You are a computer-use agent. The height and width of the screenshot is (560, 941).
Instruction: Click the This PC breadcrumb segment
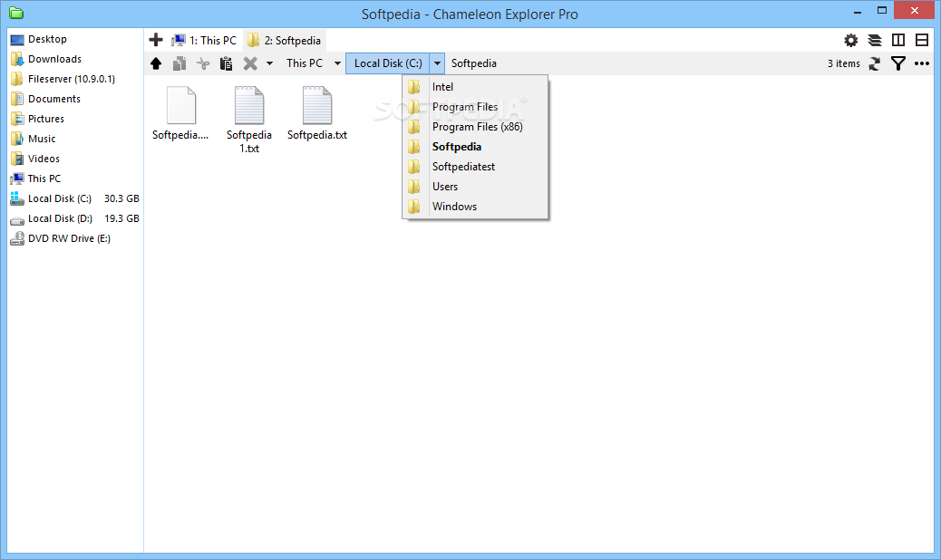tap(305, 63)
